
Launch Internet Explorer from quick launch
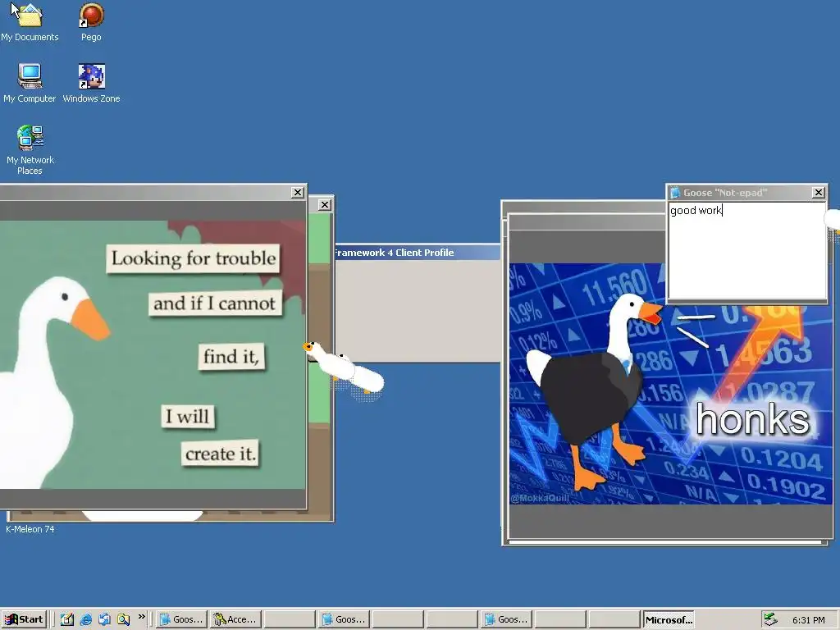(x=85, y=619)
